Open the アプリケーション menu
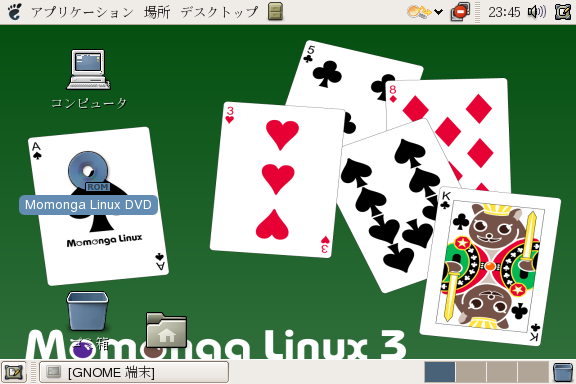Image resolution: width=576 pixels, height=384 pixels. pos(82,12)
